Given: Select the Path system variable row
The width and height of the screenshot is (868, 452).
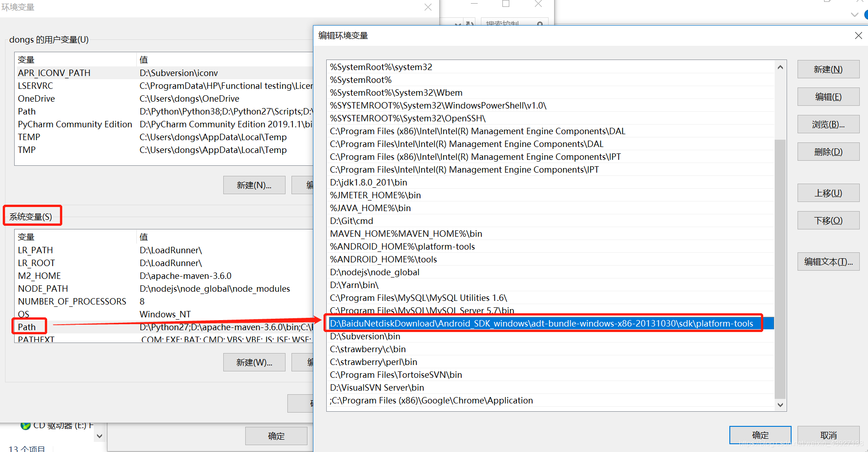Looking at the screenshot, I should pyautogui.click(x=27, y=327).
